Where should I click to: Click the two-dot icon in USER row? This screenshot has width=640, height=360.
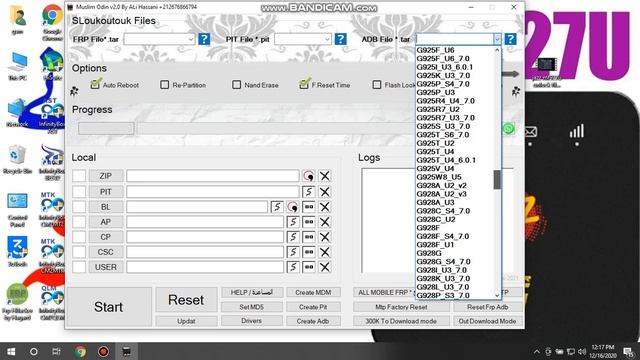click(309, 267)
